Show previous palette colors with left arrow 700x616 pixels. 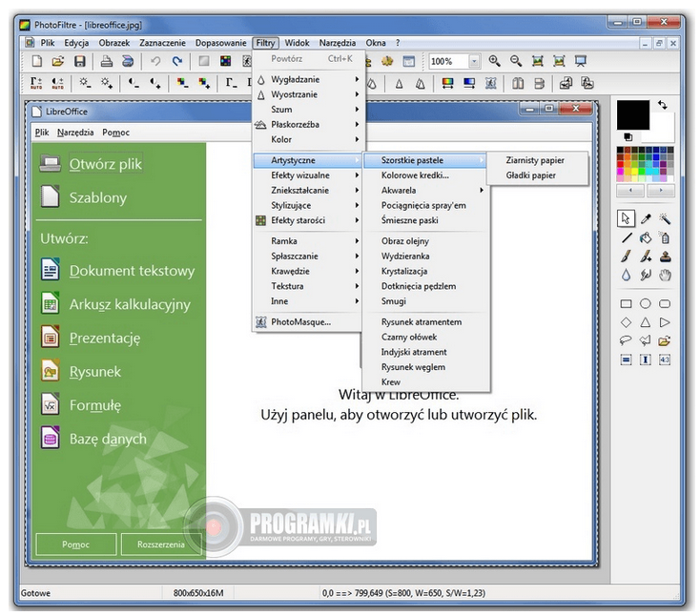pos(630,191)
